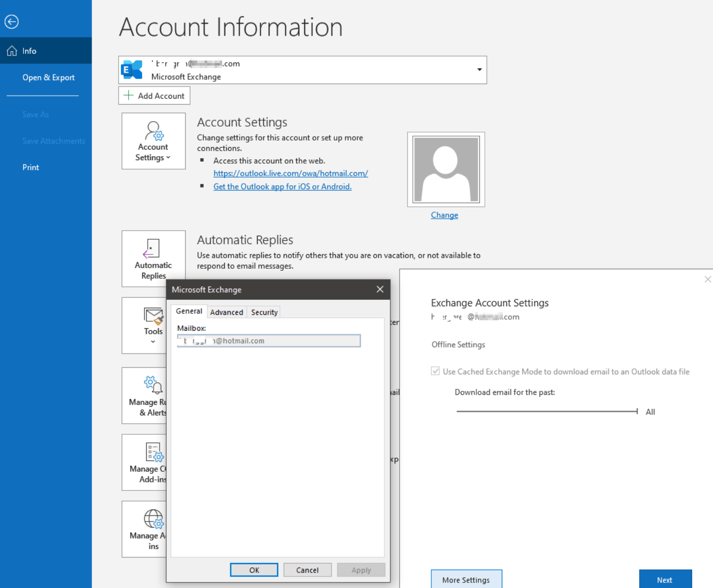The image size is (713, 588).
Task: Switch to the Advanced tab
Action: coord(226,312)
